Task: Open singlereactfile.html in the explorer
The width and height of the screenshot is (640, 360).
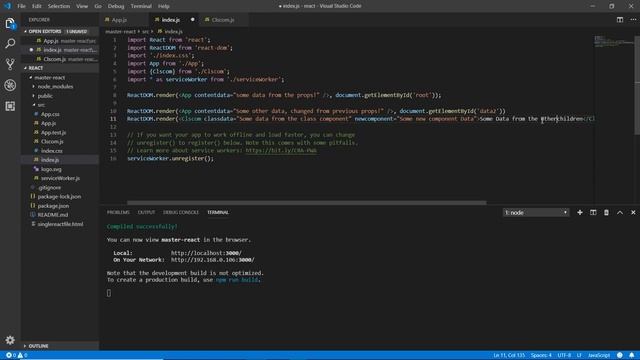Action: [60, 224]
